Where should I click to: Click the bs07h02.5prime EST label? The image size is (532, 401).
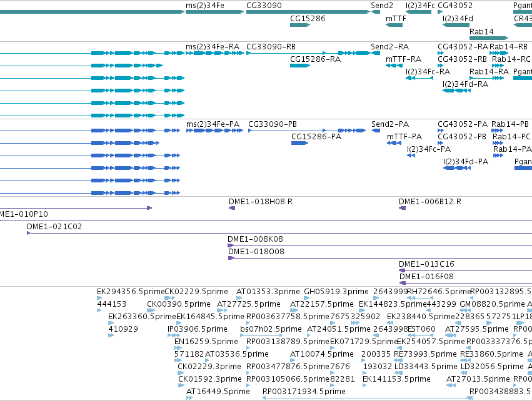click(271, 329)
